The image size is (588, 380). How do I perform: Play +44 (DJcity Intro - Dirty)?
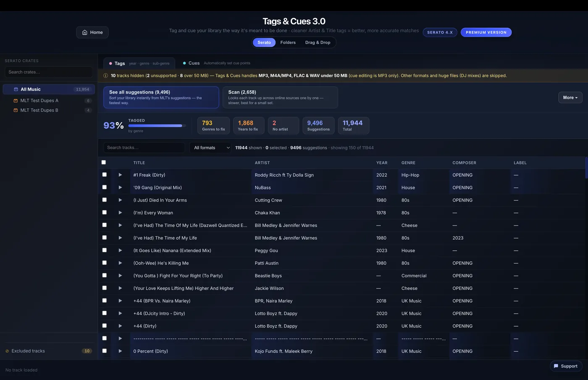(120, 313)
